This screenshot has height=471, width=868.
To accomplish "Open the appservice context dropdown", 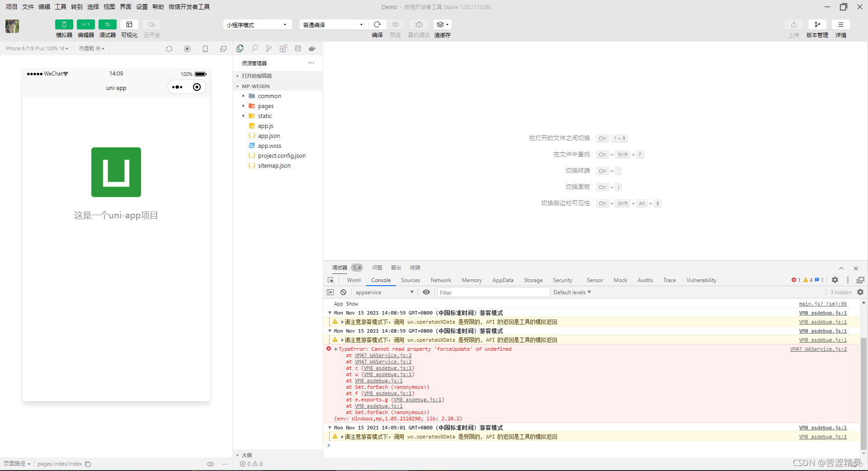I will [x=385, y=292].
